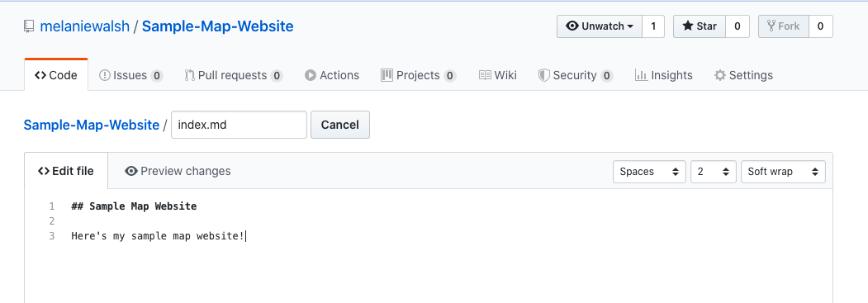
Task: Click the Issues circle-exclamation icon
Action: pos(105,75)
